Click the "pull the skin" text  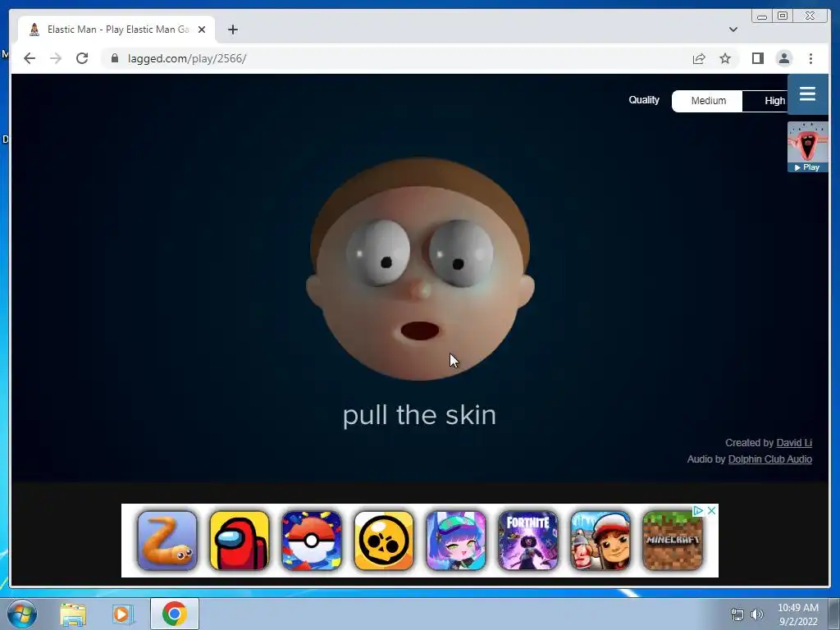(x=419, y=415)
